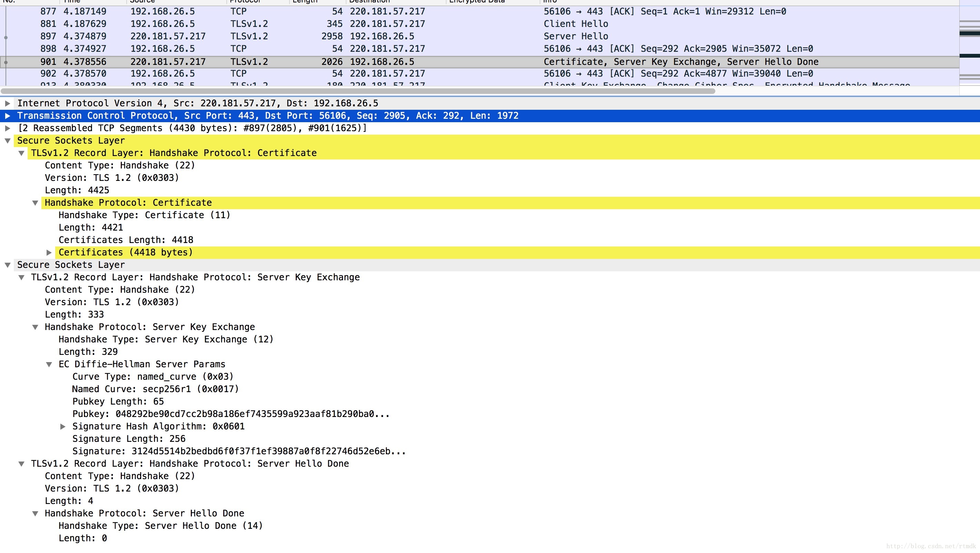Select the Pubkey: 048292be90cd... field

coord(231,414)
